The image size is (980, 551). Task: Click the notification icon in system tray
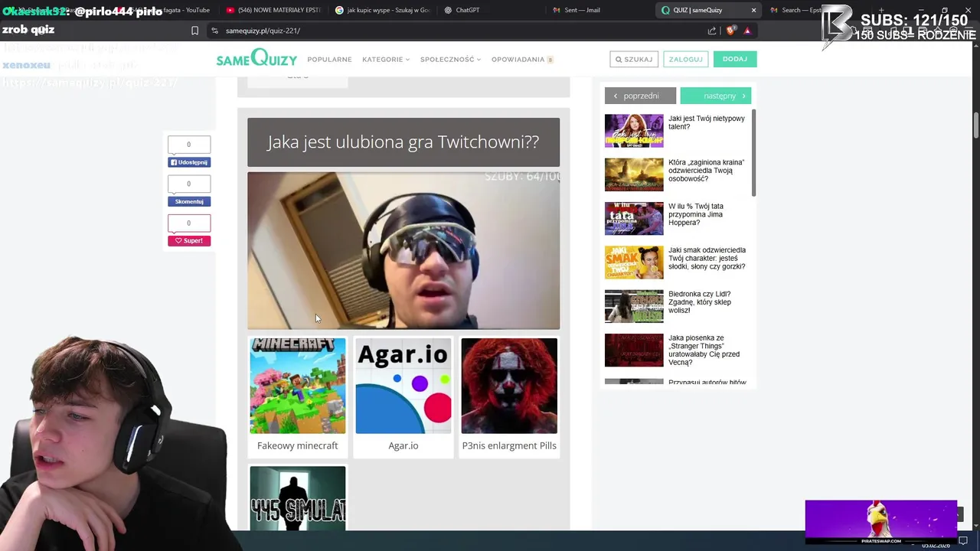963,541
